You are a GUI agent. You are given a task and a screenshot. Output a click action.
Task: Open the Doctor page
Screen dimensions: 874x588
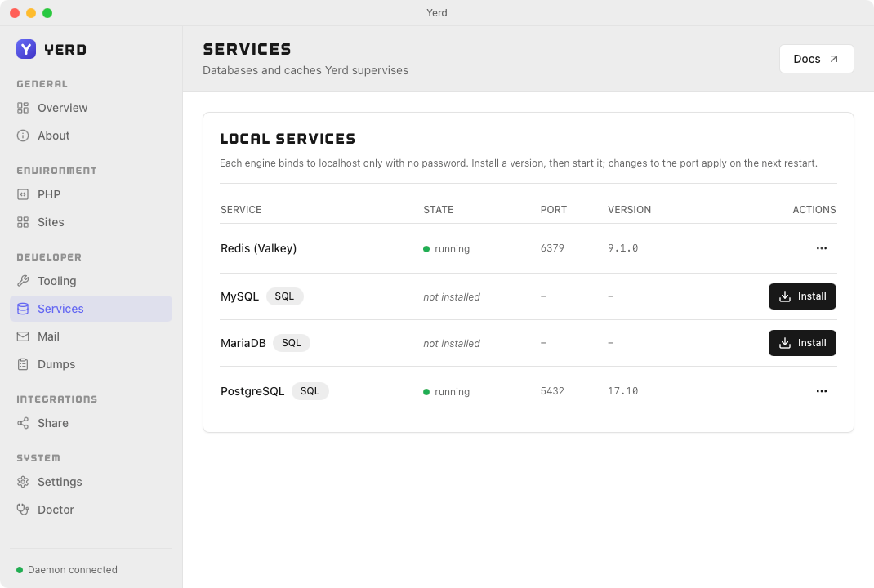coord(91,510)
